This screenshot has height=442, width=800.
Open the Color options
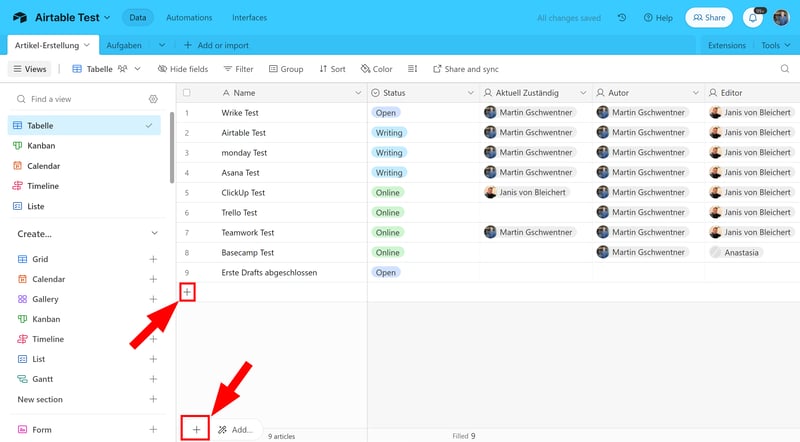[377, 69]
